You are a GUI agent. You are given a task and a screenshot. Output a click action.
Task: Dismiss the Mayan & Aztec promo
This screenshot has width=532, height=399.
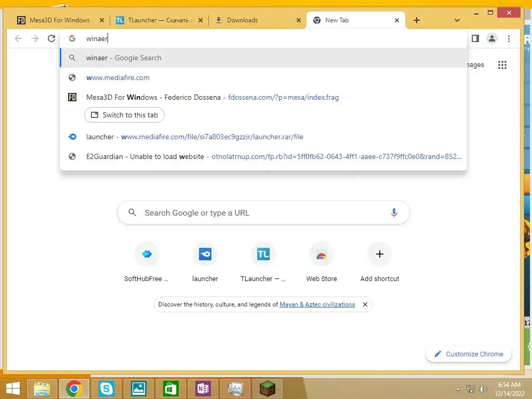click(x=365, y=304)
